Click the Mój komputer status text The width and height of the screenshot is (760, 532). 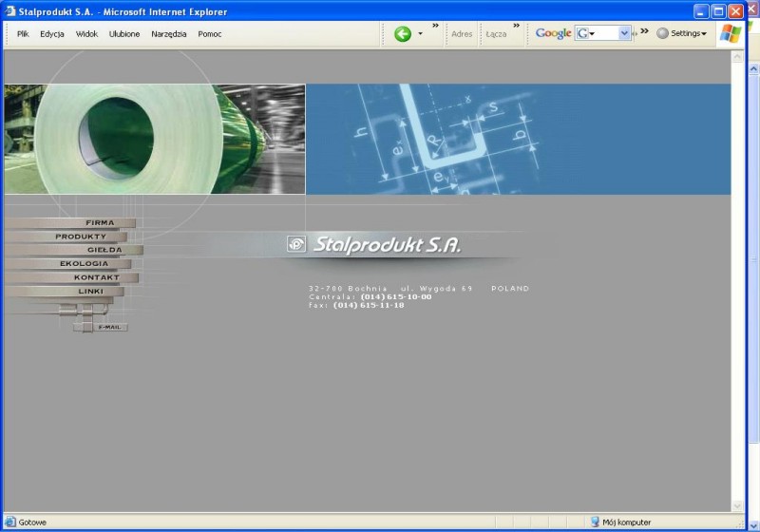626,522
